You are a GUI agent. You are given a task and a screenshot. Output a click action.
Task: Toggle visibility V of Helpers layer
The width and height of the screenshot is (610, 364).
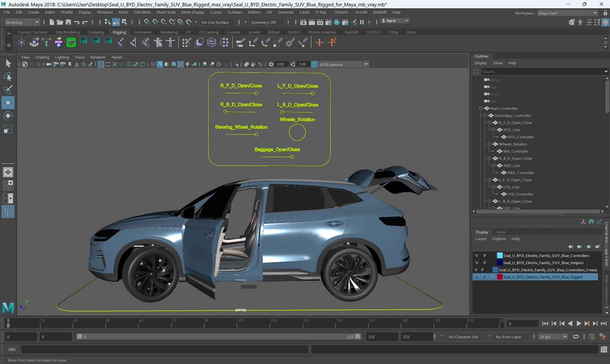(477, 263)
